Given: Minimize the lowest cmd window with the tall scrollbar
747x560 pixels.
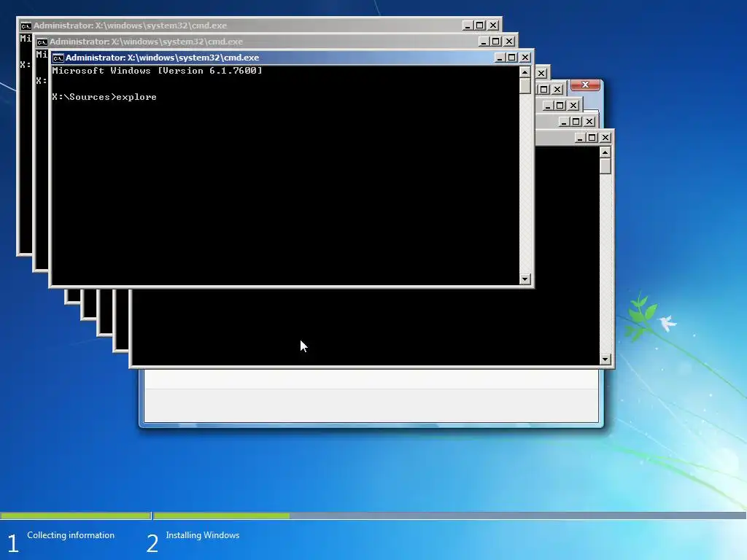Looking at the screenshot, I should 580,138.
